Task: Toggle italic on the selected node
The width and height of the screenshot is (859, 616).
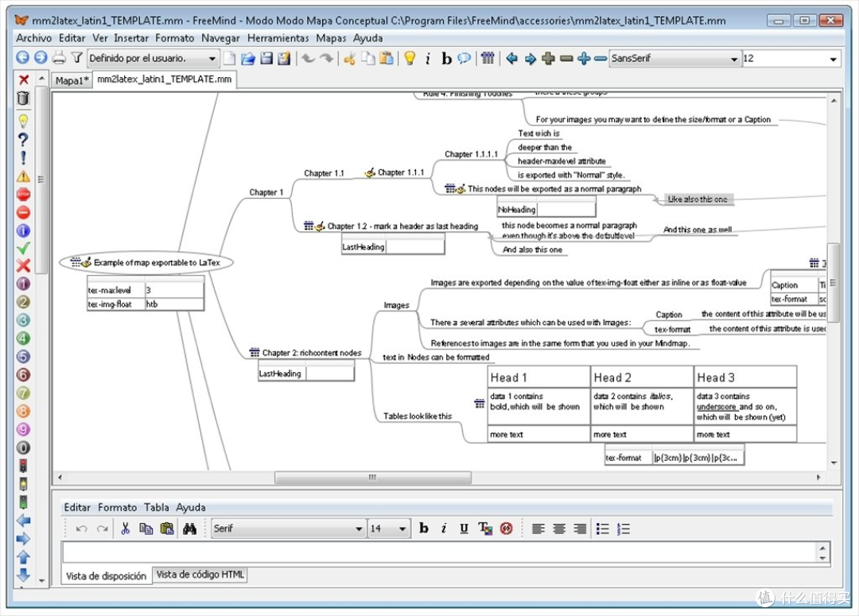Action: click(428, 59)
